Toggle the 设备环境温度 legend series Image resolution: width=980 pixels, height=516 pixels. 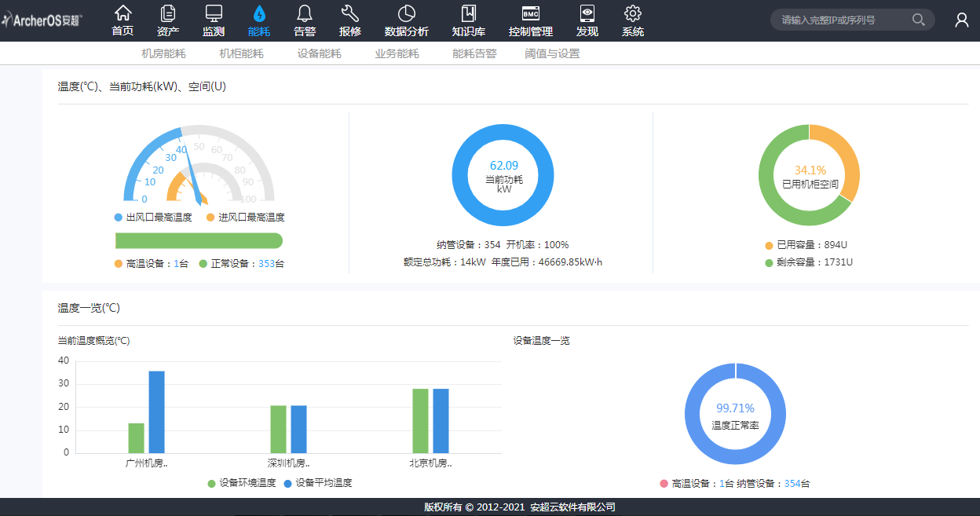(x=242, y=483)
